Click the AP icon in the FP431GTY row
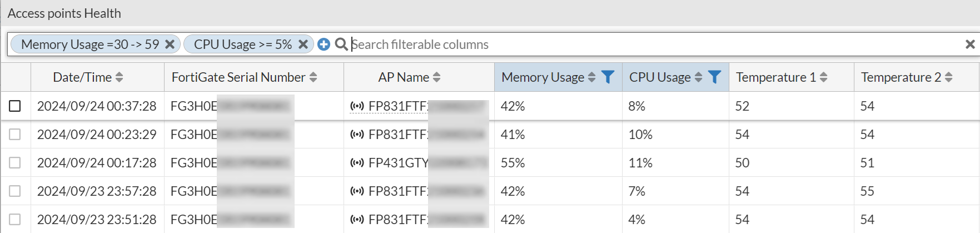The image size is (980, 233). tap(357, 163)
